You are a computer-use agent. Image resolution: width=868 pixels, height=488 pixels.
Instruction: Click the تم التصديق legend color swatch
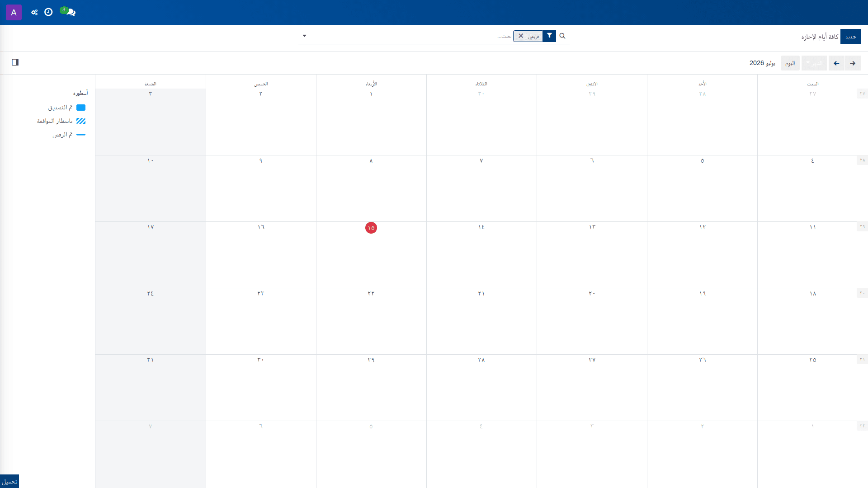[81, 108]
